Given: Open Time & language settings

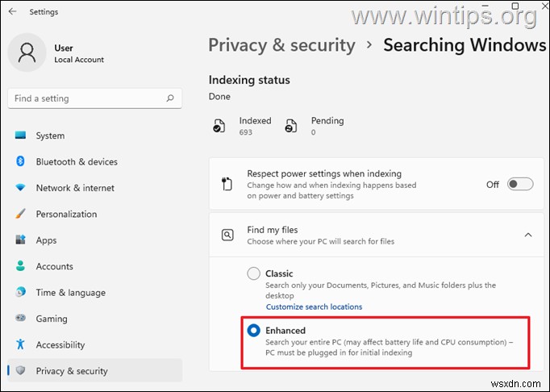Looking at the screenshot, I should point(70,293).
